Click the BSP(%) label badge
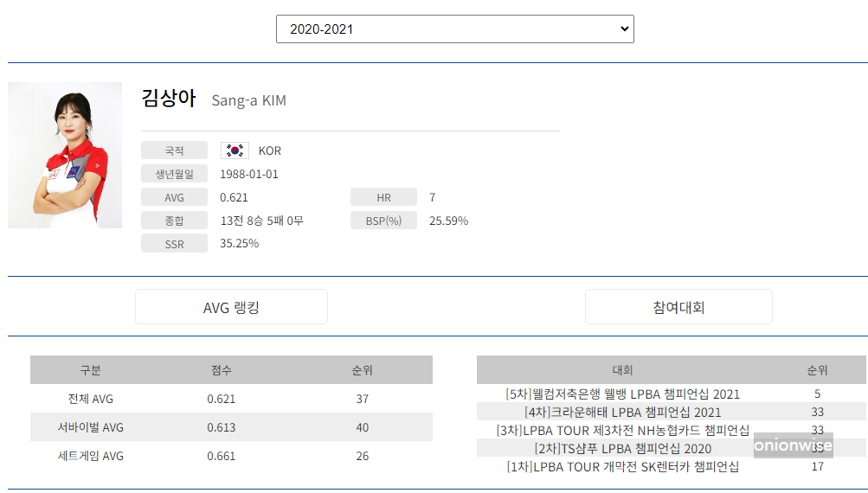This screenshot has height=493, width=868. [x=383, y=221]
